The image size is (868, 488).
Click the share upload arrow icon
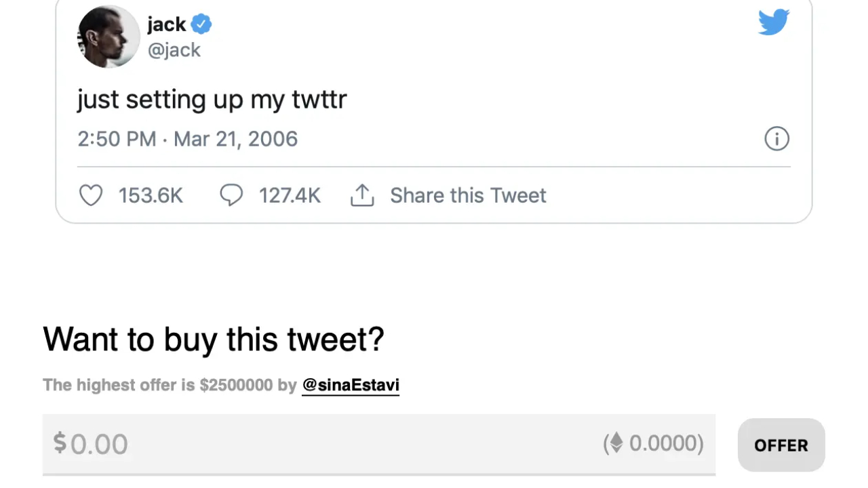point(362,195)
